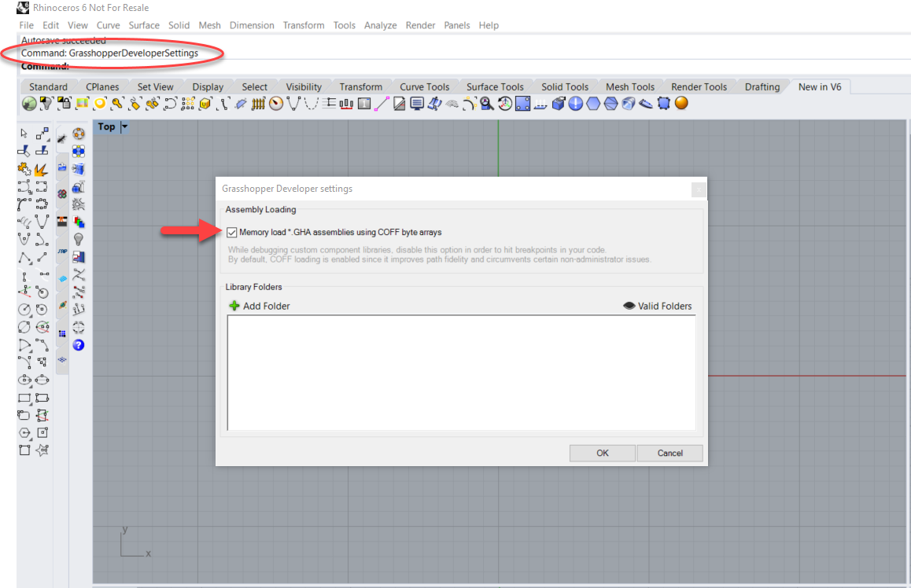Click the single gold key toolbar icon
Image resolution: width=911 pixels, height=588 pixels.
point(117,104)
